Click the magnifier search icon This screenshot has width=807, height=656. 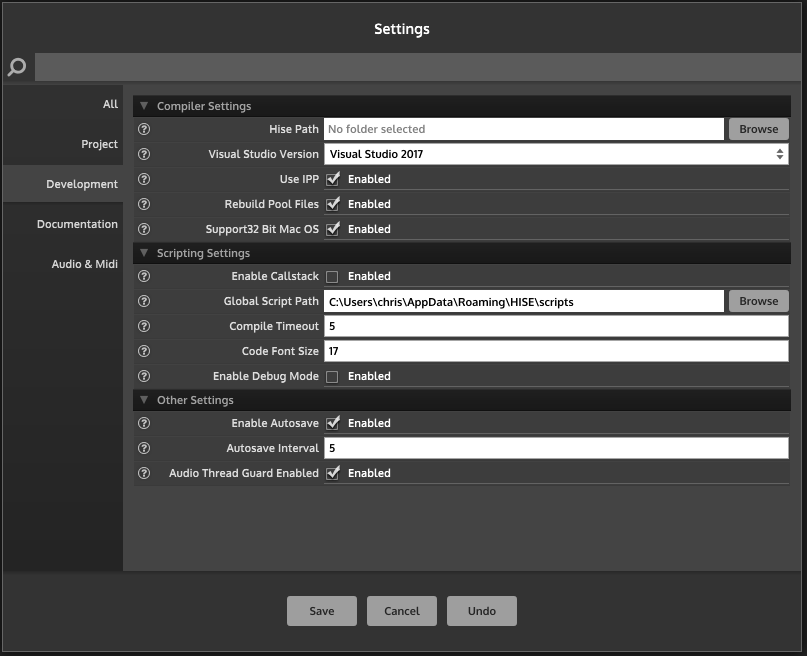[x=17, y=67]
